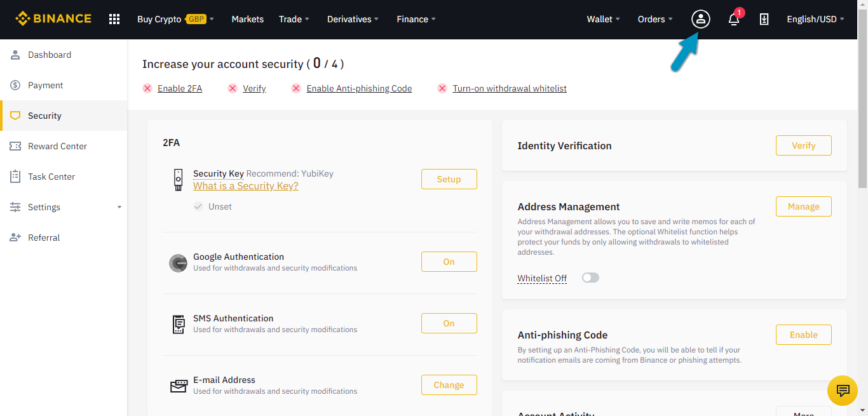The width and height of the screenshot is (868, 416).
Task: Click the Payment dollar icon
Action: (x=15, y=85)
